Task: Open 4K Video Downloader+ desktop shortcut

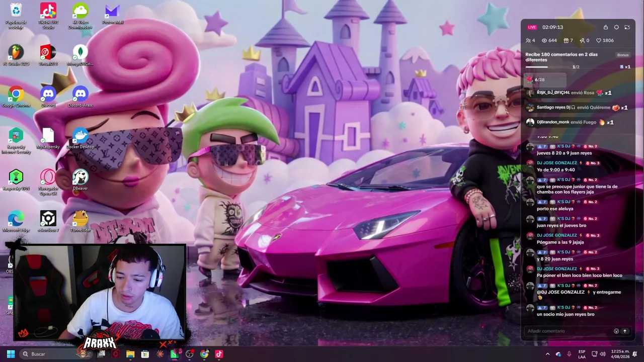Action: tap(80, 16)
